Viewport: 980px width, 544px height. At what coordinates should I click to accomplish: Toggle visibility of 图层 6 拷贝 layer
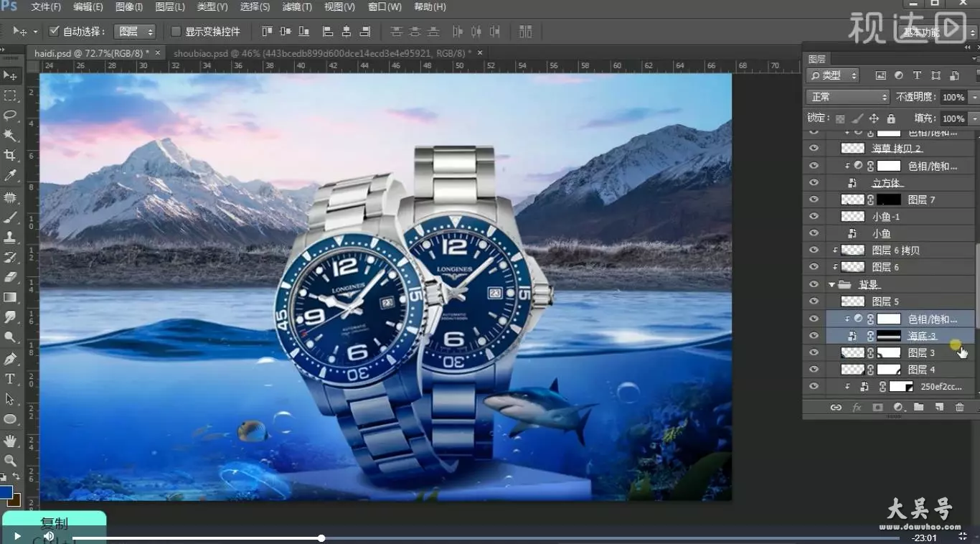click(x=814, y=250)
